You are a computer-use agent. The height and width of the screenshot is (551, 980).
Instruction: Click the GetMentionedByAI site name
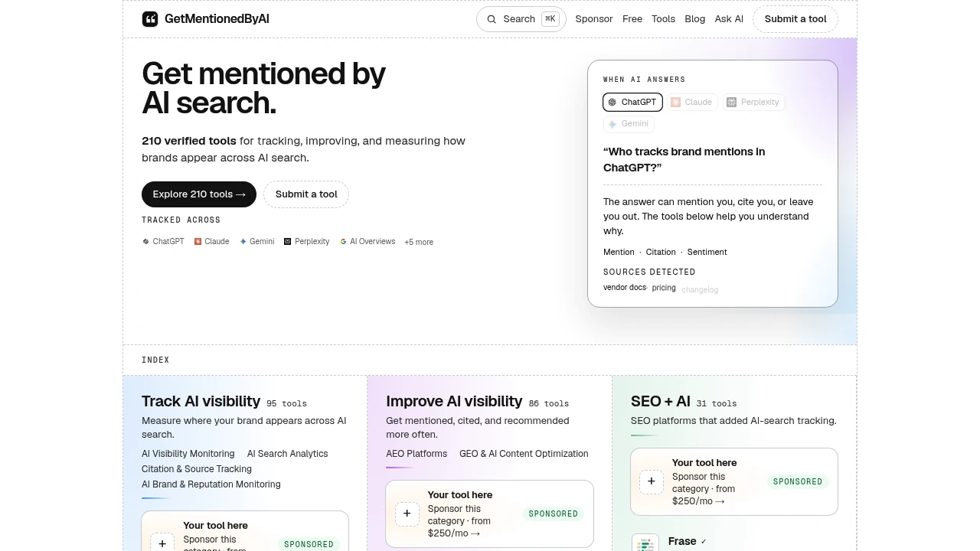click(217, 19)
